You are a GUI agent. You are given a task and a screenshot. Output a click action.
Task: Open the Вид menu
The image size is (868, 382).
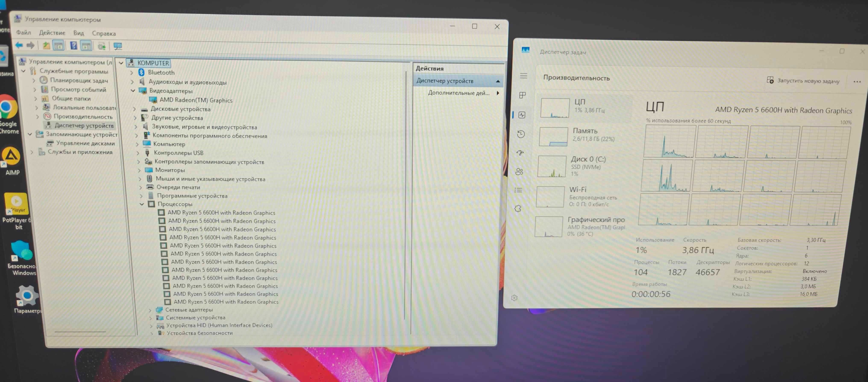(78, 33)
